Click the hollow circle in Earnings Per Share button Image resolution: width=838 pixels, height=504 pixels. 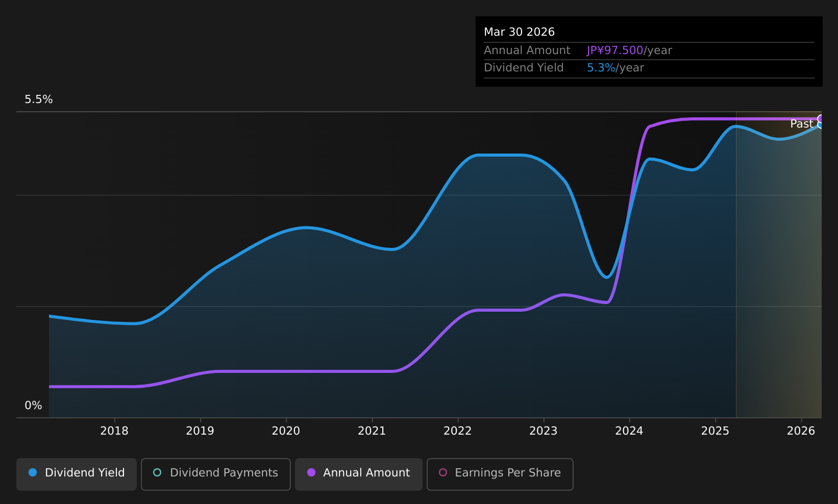click(443, 473)
